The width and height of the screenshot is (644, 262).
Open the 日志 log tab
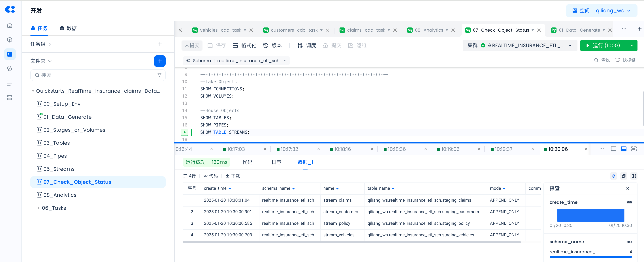point(276,162)
